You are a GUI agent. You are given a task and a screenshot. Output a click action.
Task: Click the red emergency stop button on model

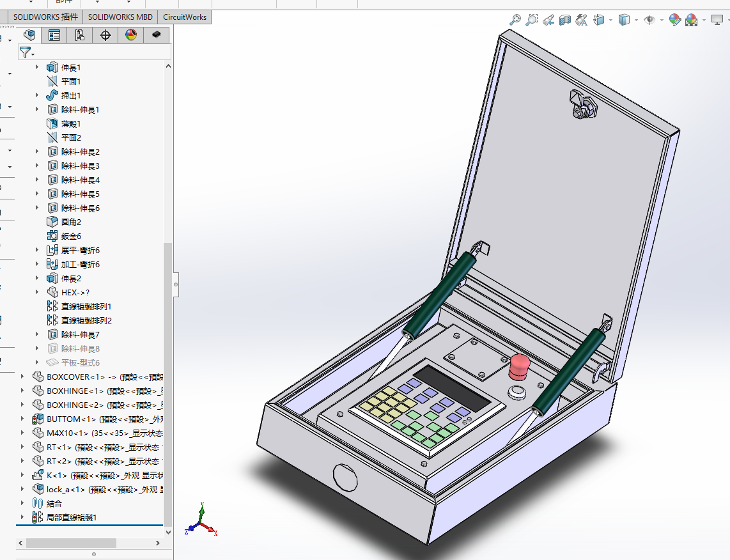coord(519,366)
